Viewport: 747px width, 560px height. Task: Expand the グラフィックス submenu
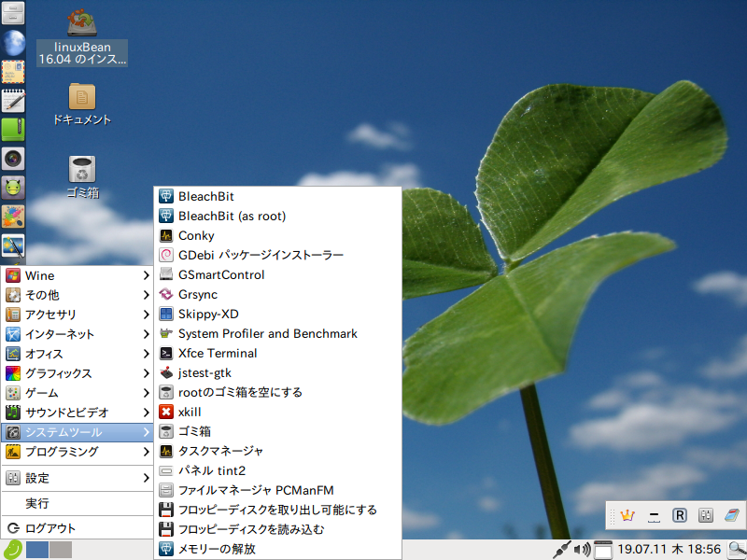click(x=78, y=373)
